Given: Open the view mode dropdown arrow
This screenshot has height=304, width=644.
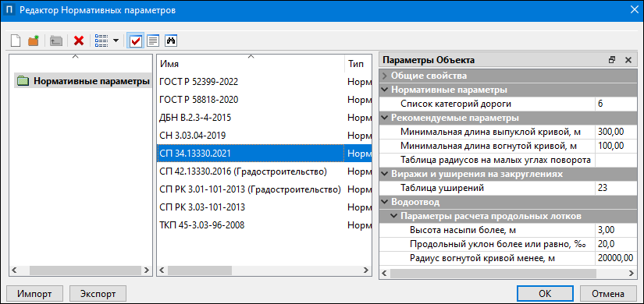Looking at the screenshot, I should 116,41.
